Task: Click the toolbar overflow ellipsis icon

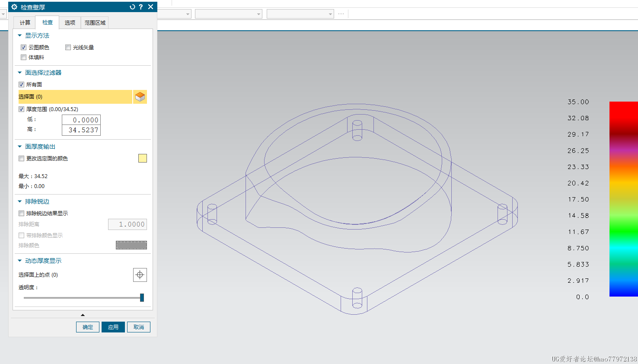Action: pos(341,14)
